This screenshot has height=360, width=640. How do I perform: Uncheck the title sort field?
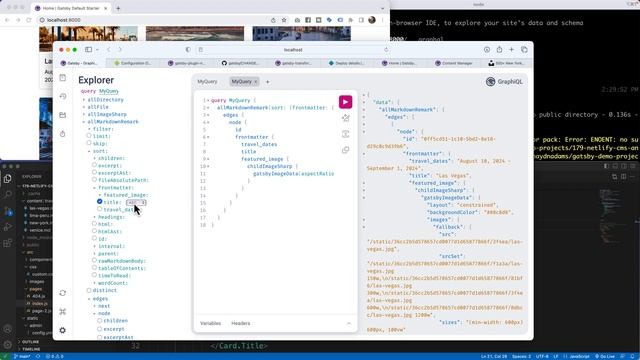click(x=100, y=202)
